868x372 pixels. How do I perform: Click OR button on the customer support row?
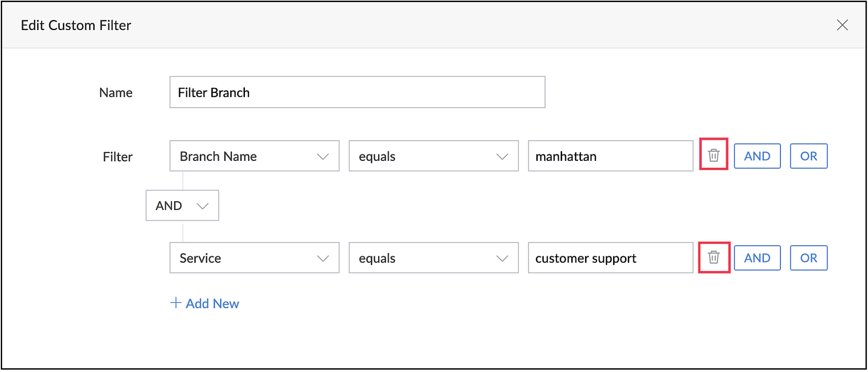[808, 258]
